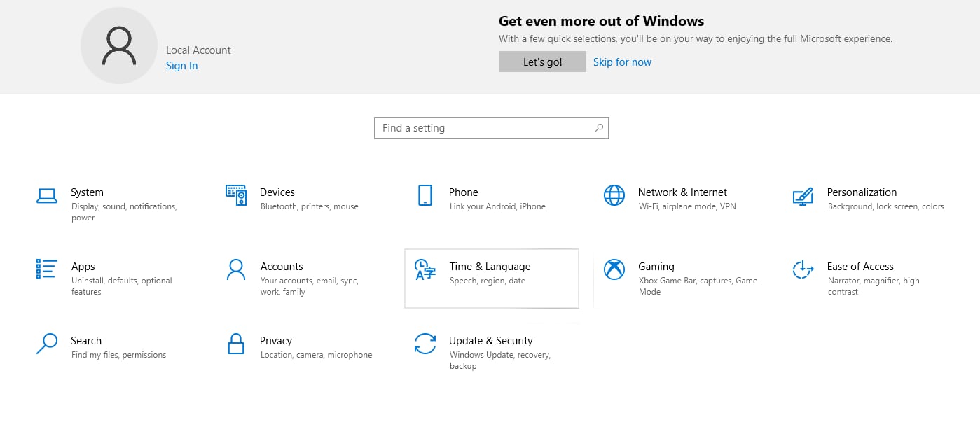Open the Devices keyboard and speaker icon
The image size is (980, 422).
click(x=236, y=195)
